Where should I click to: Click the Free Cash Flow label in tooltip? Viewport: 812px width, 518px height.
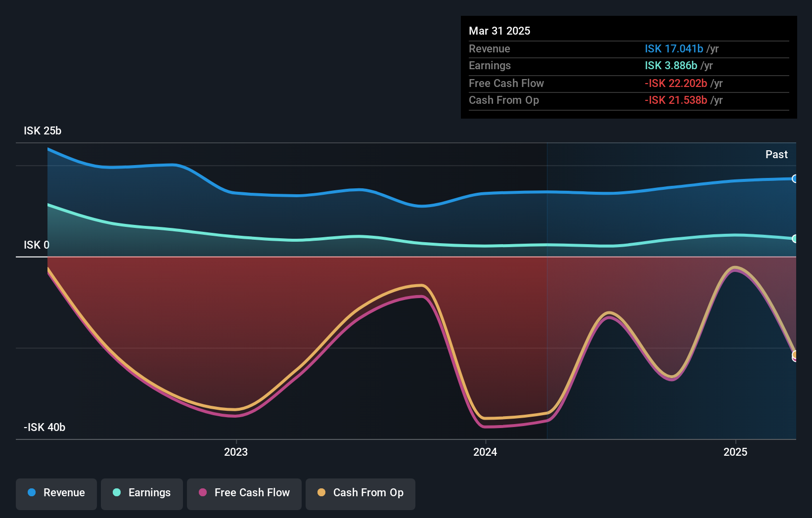(x=506, y=83)
